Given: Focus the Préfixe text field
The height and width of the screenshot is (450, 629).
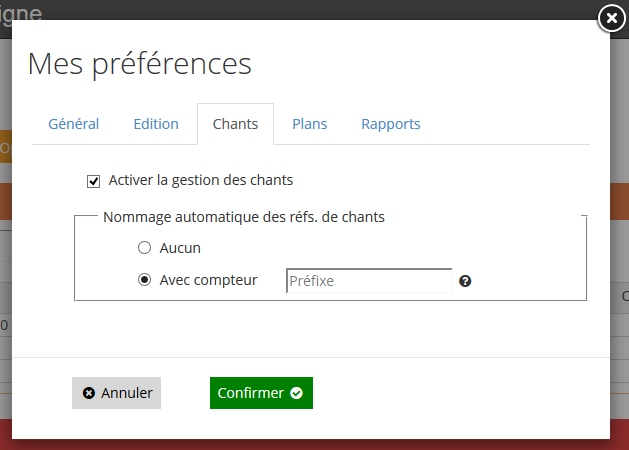Looking at the screenshot, I should click(369, 281).
